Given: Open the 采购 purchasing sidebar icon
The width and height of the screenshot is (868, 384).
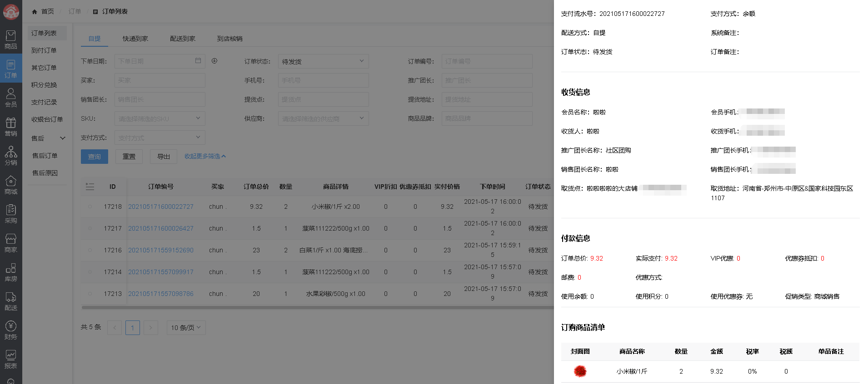Looking at the screenshot, I should click(11, 214).
